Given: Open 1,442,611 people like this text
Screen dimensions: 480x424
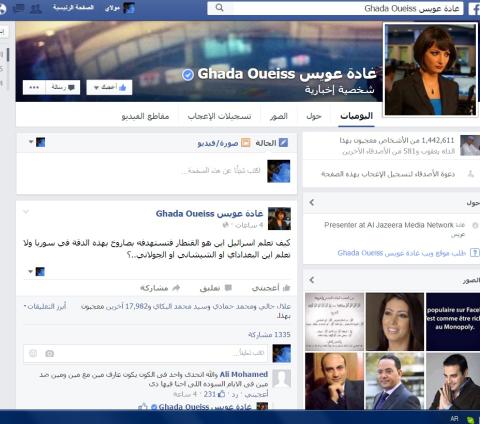Looking at the screenshot, I should [x=397, y=141].
